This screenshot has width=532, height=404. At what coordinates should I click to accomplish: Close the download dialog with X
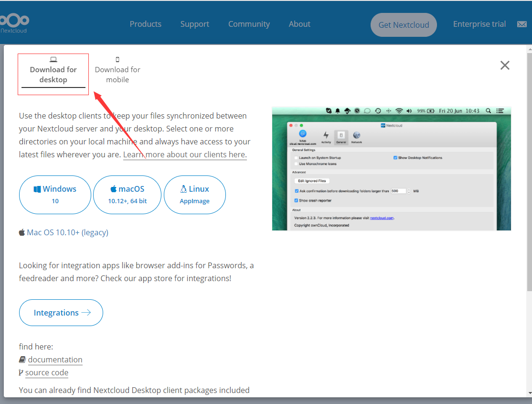tap(505, 65)
